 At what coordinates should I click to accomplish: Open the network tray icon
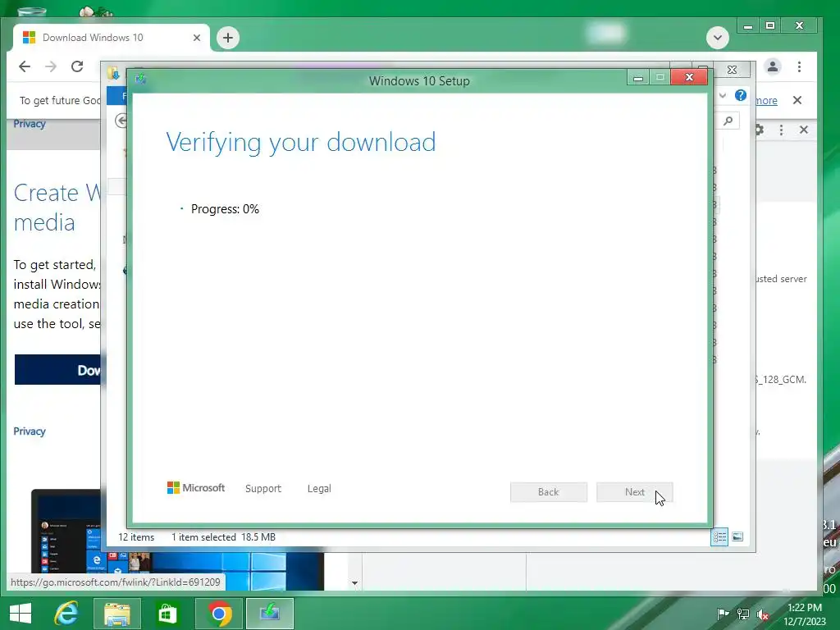coord(743,614)
